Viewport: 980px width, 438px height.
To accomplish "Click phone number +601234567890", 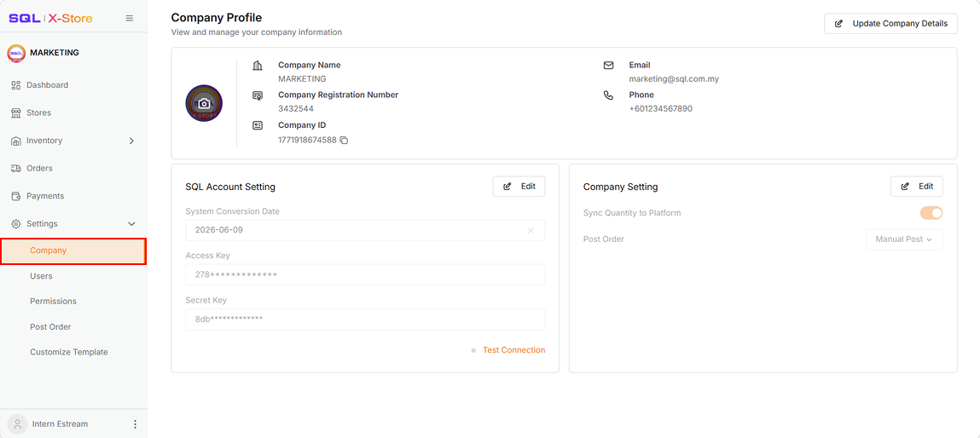I will point(661,109).
